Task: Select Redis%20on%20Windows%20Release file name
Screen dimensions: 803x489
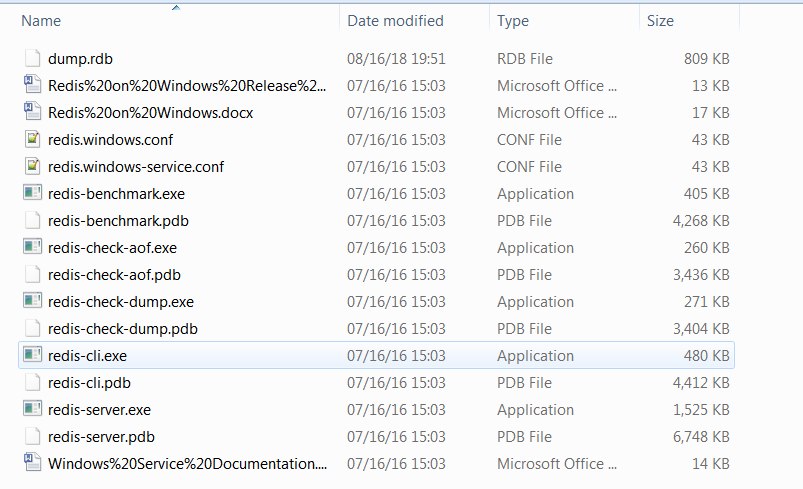Action: point(187,86)
